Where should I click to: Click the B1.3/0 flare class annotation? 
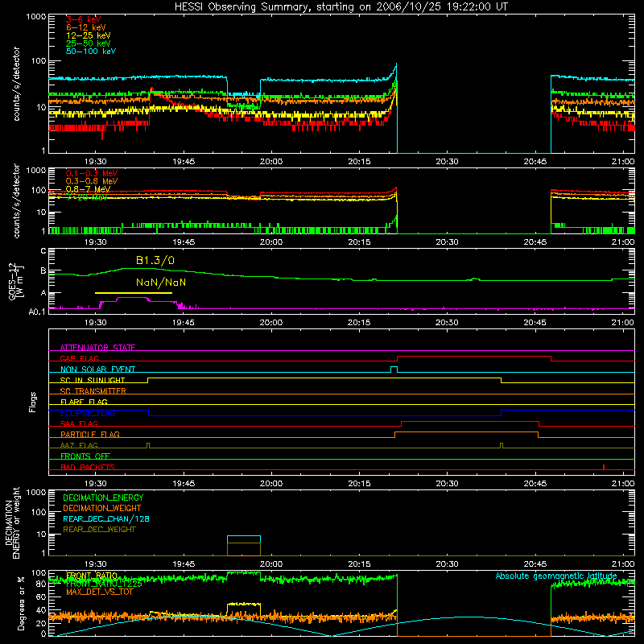tap(155, 260)
